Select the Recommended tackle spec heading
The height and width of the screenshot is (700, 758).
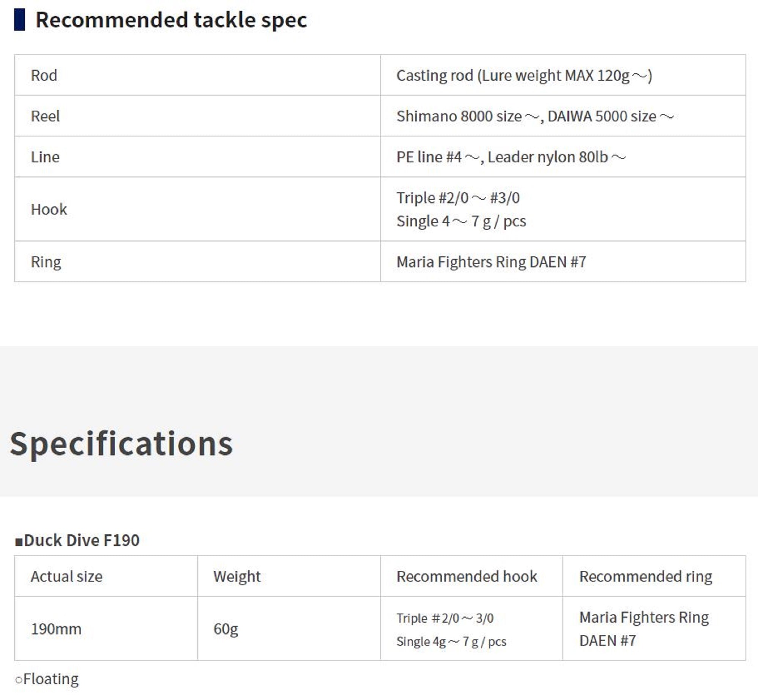pyautogui.click(x=171, y=20)
